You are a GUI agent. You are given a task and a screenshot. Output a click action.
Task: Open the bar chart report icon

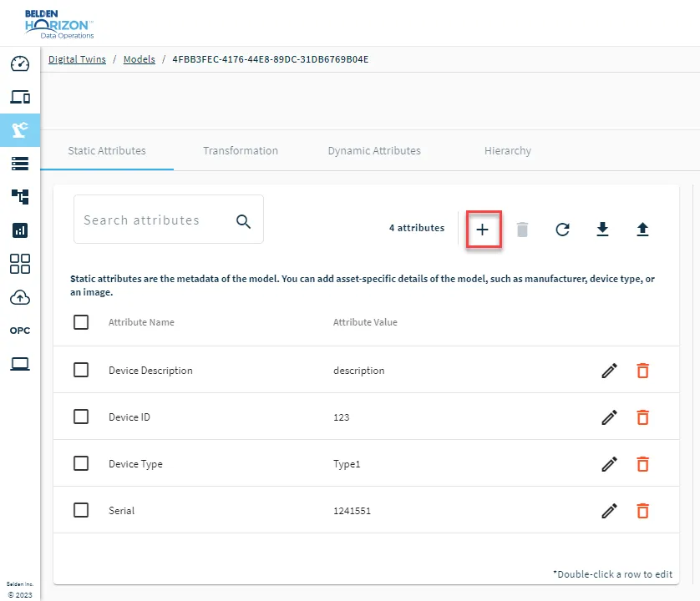[20, 230]
